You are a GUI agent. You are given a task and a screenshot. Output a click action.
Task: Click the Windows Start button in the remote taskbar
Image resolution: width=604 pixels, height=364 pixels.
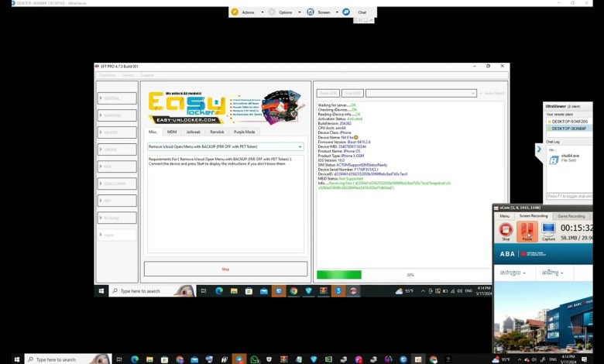click(x=101, y=291)
